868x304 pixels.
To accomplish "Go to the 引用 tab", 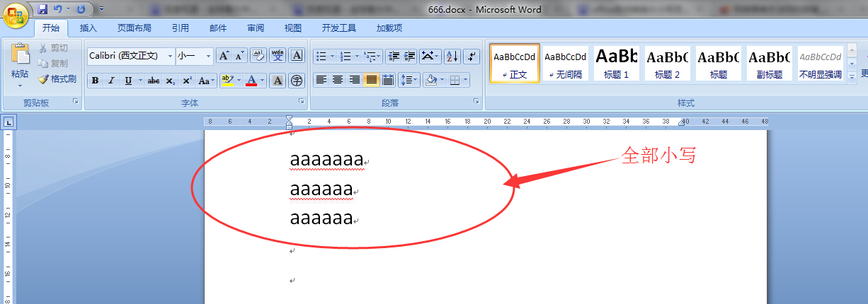I will point(180,28).
